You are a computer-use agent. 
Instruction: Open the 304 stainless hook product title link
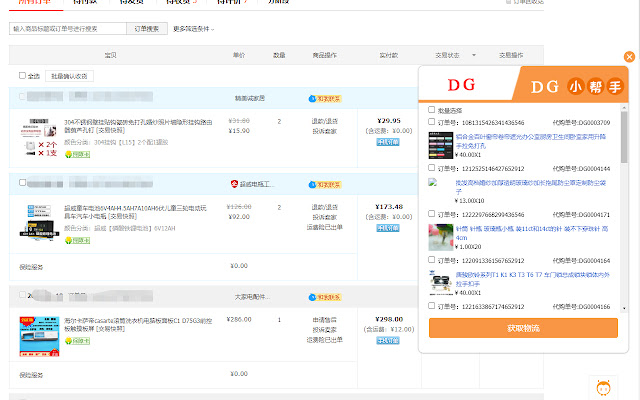pyautogui.click(x=138, y=126)
